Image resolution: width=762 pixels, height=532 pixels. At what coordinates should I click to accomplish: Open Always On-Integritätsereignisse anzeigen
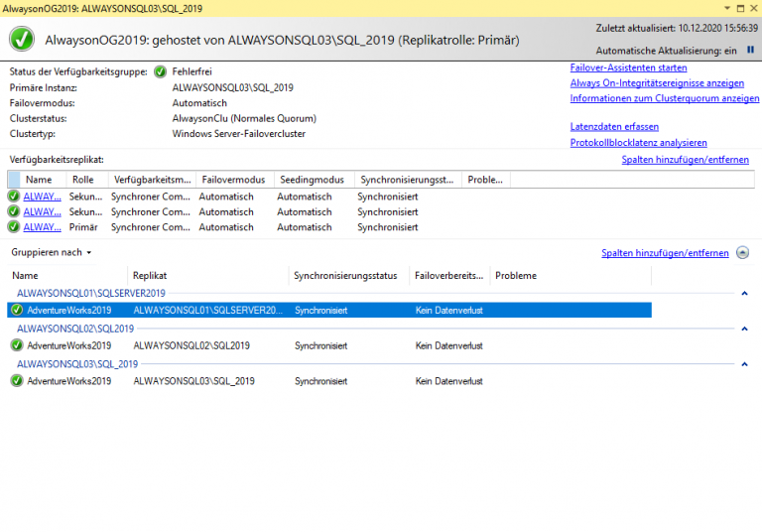[x=657, y=83]
